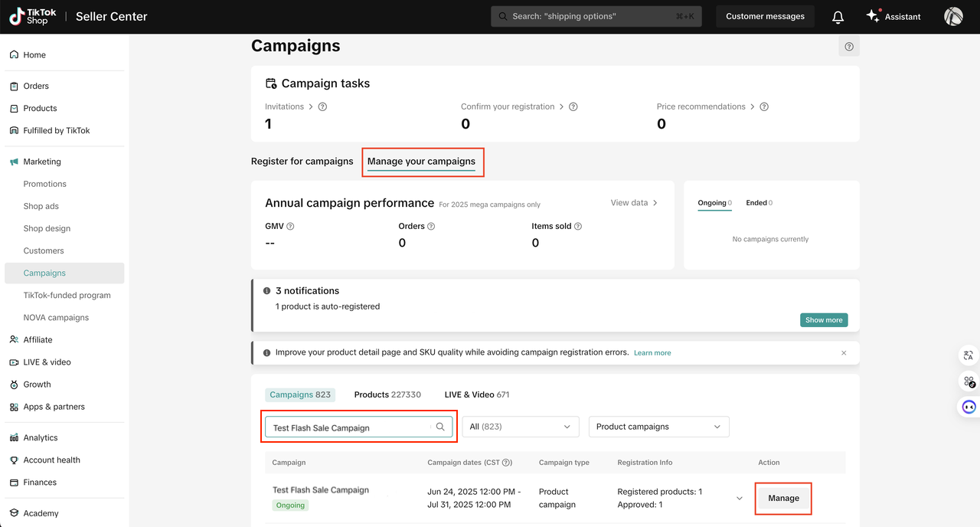This screenshot has height=527, width=980.
Task: Open the Assistant sparkle icon
Action: point(873,16)
